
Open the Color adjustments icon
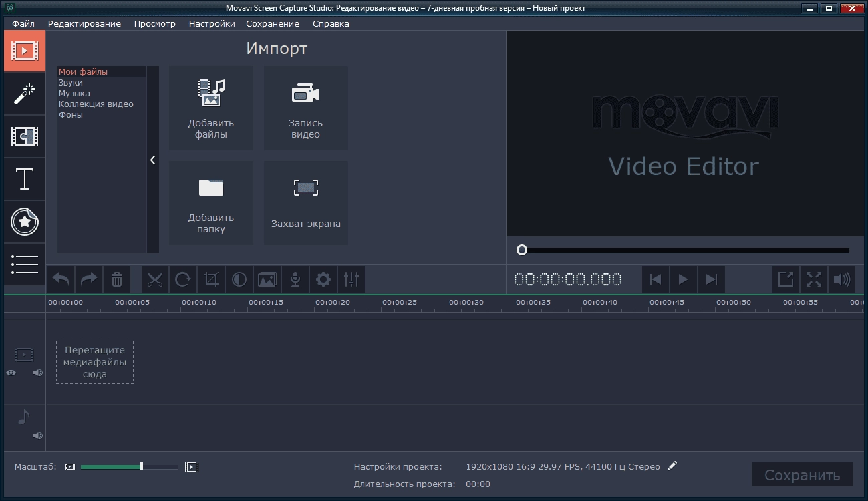(239, 279)
